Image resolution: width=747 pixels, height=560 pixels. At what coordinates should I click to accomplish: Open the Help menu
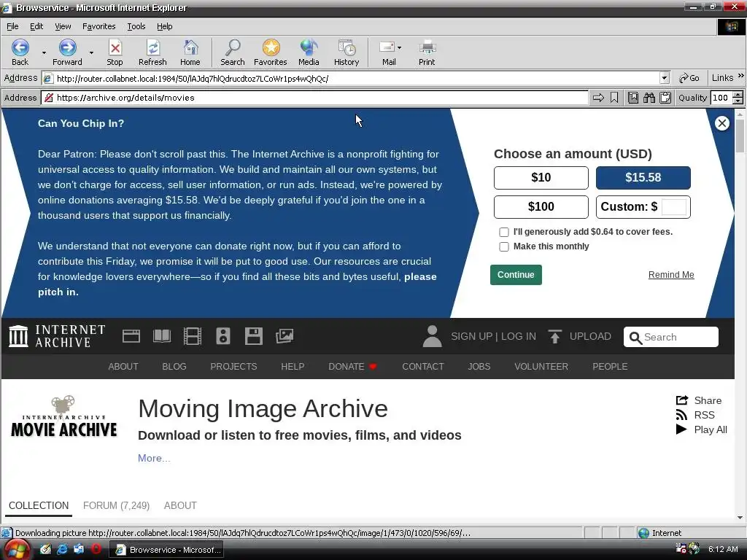tap(164, 27)
